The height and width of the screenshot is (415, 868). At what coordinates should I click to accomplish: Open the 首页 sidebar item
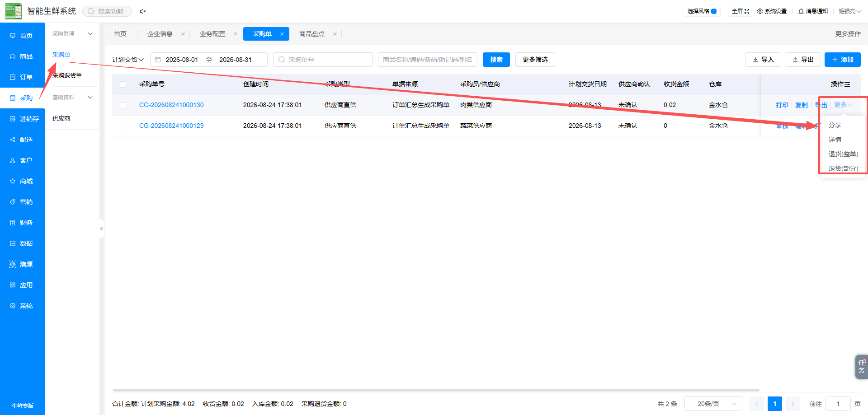[22, 36]
